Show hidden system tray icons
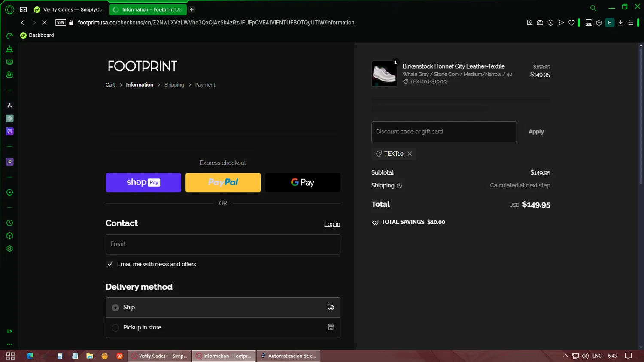Viewport: 644px width, 362px height. click(565, 356)
